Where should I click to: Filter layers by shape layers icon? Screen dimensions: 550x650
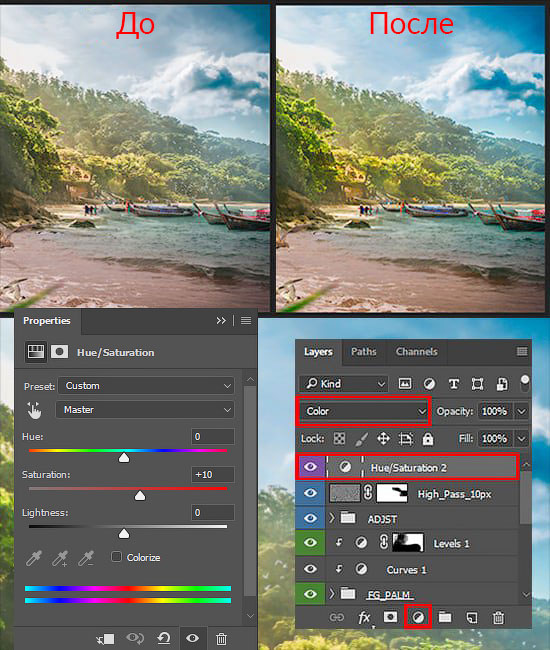tap(477, 384)
